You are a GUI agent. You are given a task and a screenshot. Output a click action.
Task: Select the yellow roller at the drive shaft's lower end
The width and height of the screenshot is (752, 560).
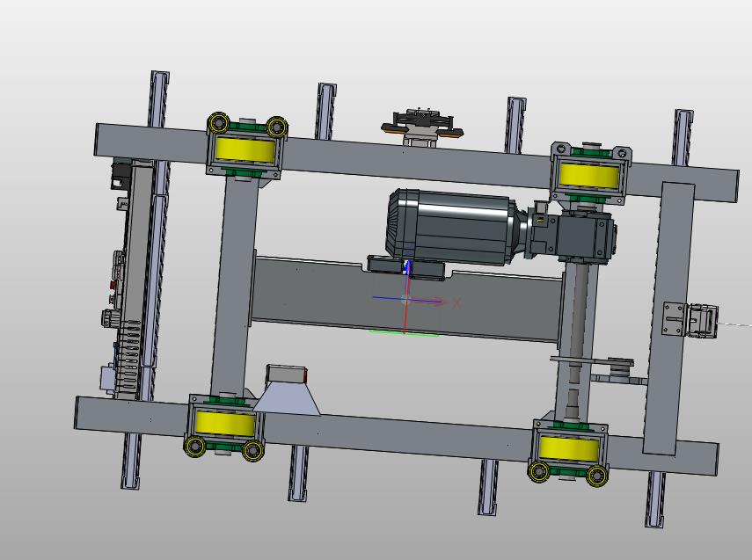coord(569,448)
